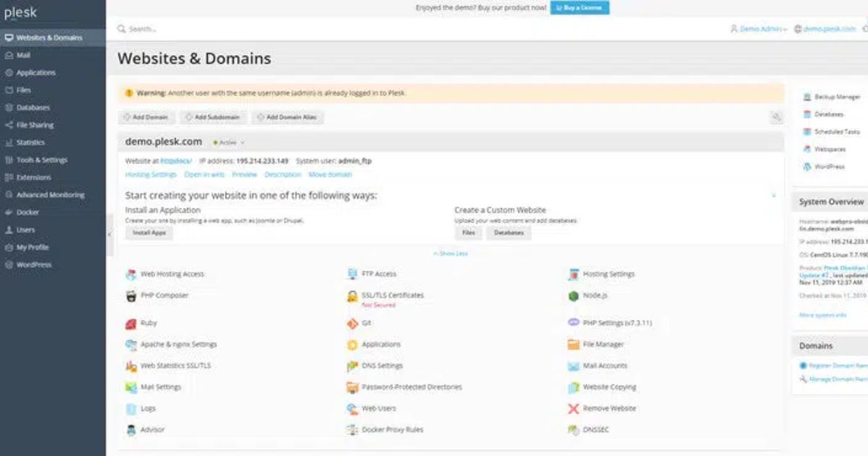Click the Hosting Settings link under demo.plesk.com
868x456 pixels.
pos(151,174)
